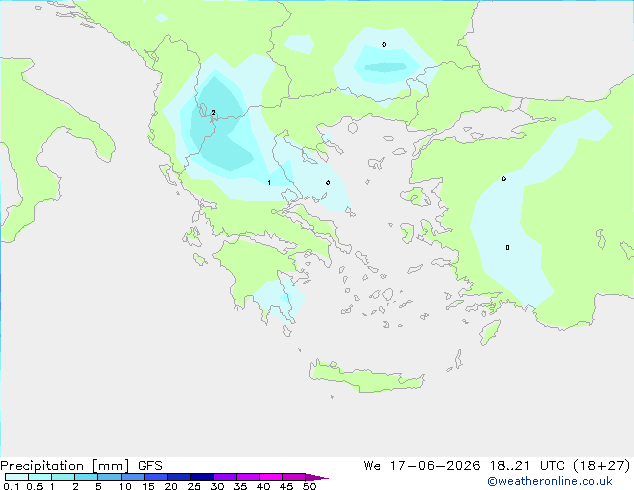Image resolution: width=634 pixels, height=490 pixels.
Task: Pick the 15–20 mm blue legend swatch
Action: tap(156, 477)
